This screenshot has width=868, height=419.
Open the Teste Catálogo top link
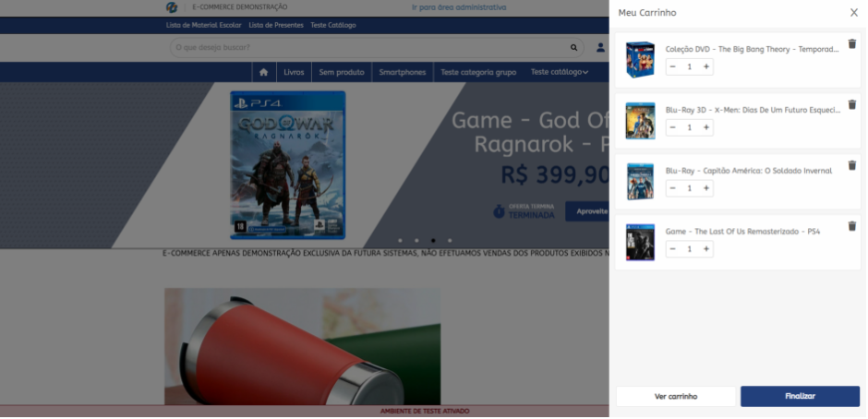click(333, 26)
